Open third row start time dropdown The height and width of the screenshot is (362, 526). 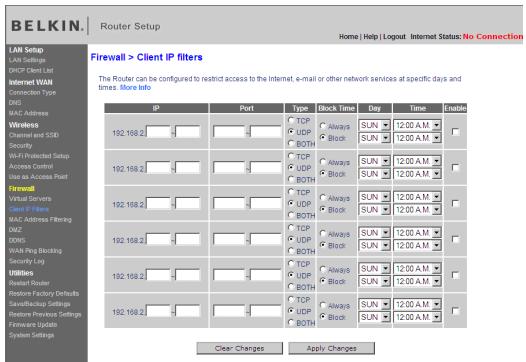click(x=417, y=197)
